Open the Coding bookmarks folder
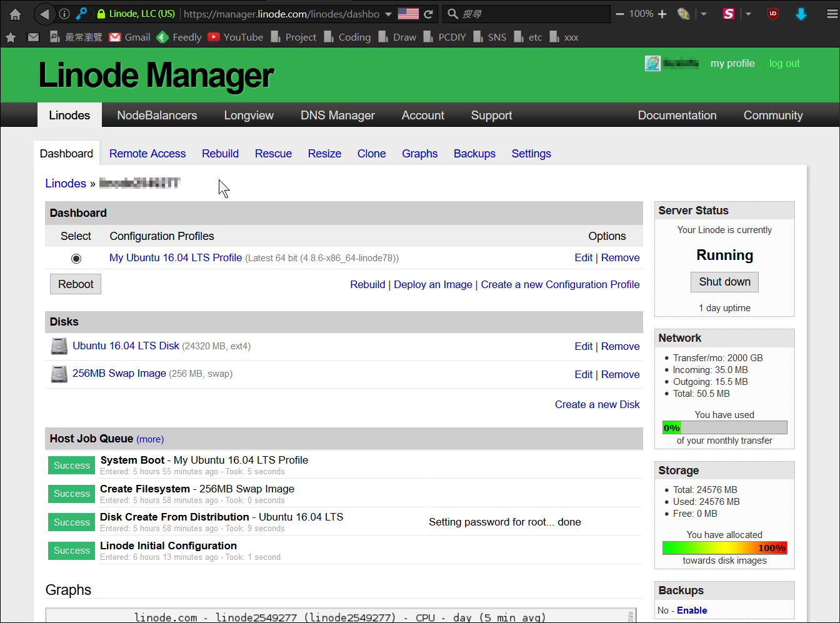Image resolution: width=840 pixels, height=623 pixels. coord(347,37)
